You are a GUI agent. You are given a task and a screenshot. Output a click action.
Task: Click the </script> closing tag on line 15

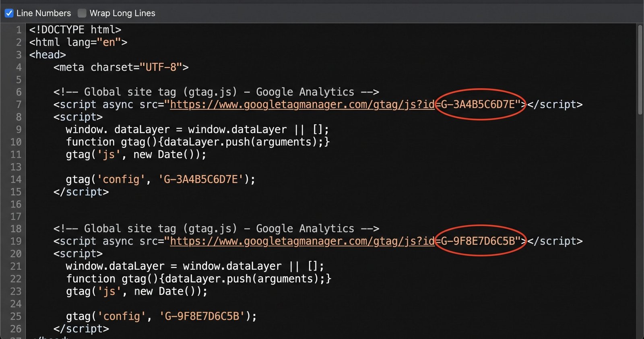tap(81, 192)
